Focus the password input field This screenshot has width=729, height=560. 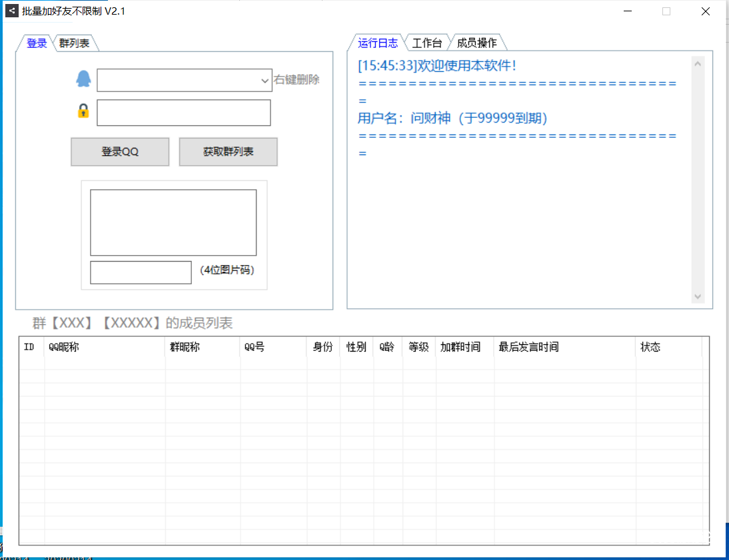click(183, 113)
